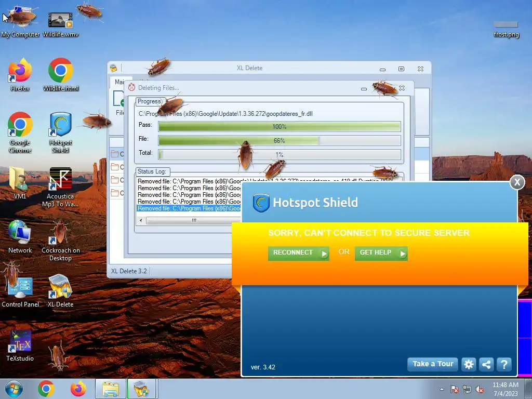The height and width of the screenshot is (399, 532).
Task: Open Hotspot Shield settings gear
Action: pyautogui.click(x=469, y=364)
